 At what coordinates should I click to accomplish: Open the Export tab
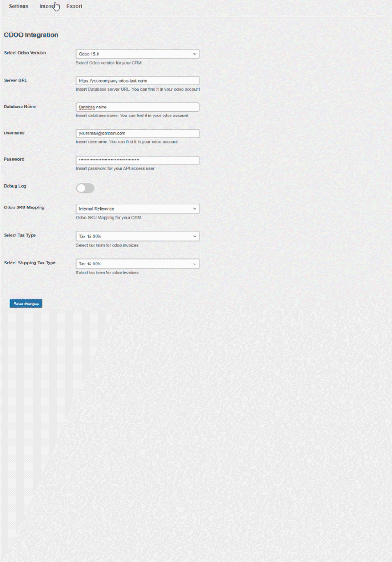pos(74,7)
